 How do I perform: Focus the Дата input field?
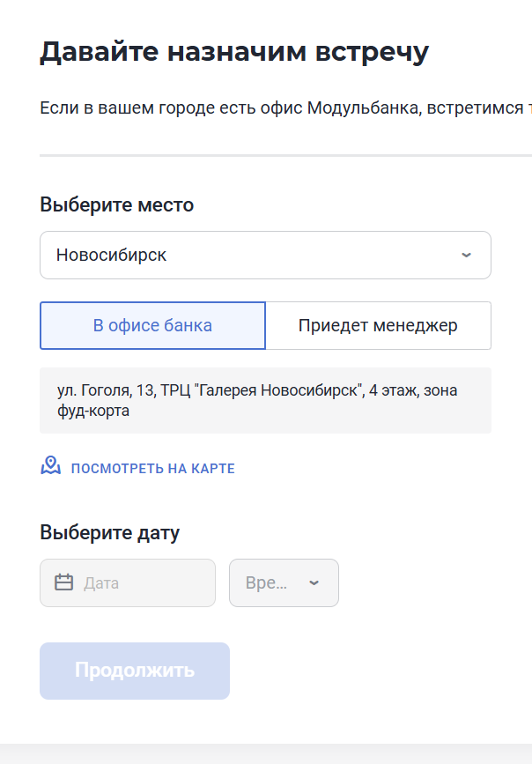point(128,582)
